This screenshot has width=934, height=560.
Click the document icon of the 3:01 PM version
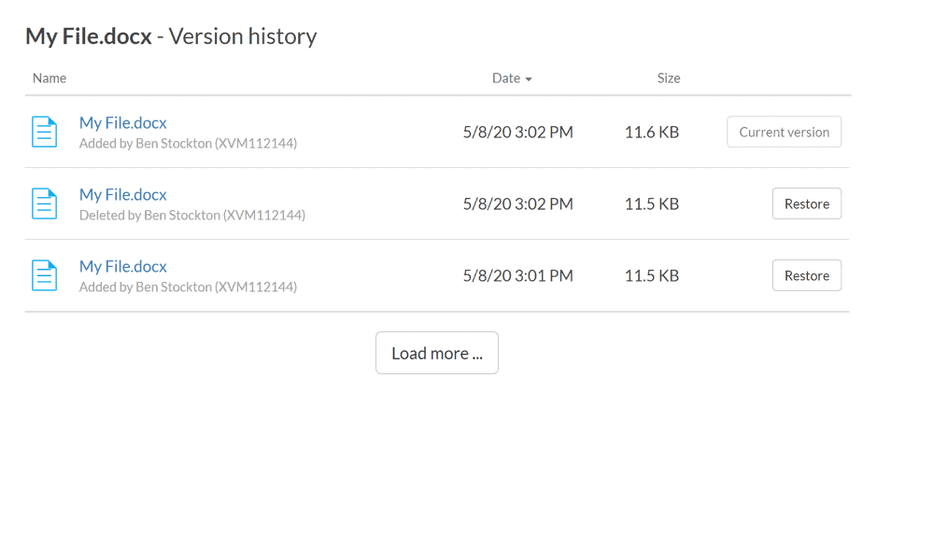point(44,275)
